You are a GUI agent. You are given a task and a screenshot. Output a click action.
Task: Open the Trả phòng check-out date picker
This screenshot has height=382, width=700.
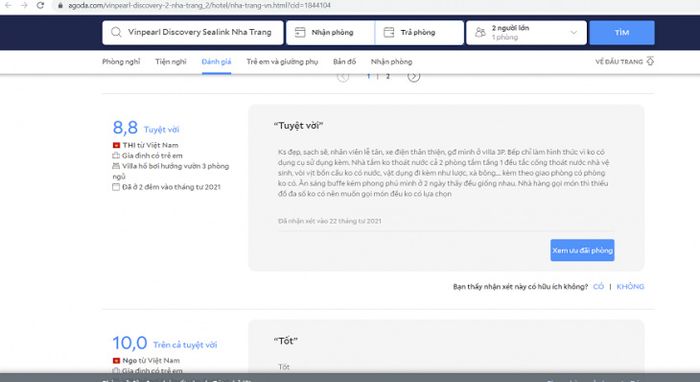[419, 33]
